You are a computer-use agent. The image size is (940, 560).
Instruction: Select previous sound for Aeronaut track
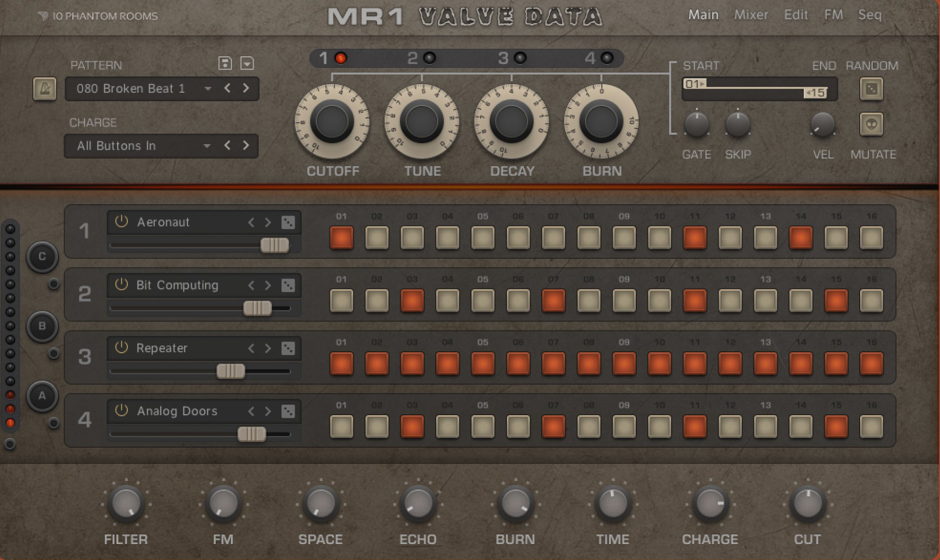[x=251, y=222]
